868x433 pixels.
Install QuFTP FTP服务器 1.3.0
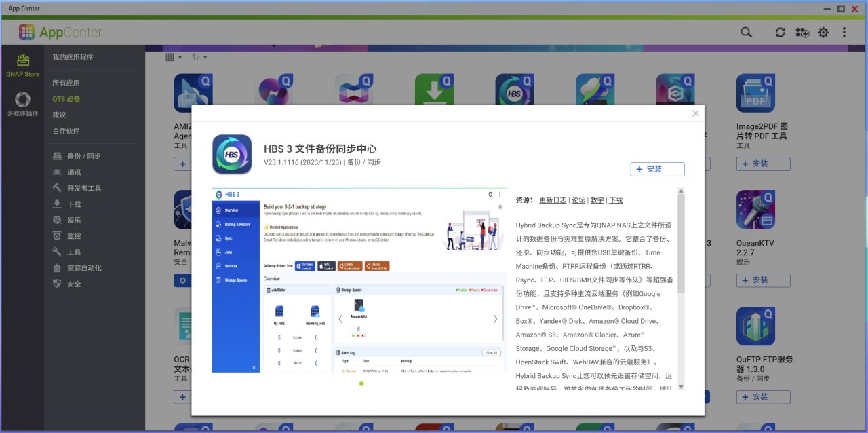[x=763, y=396]
